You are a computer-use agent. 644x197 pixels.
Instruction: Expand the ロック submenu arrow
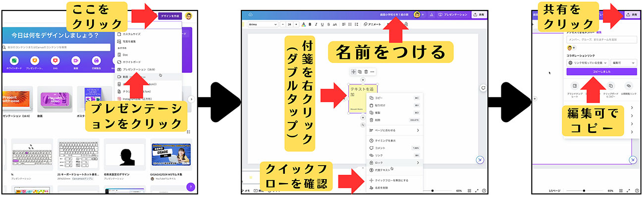click(x=418, y=162)
